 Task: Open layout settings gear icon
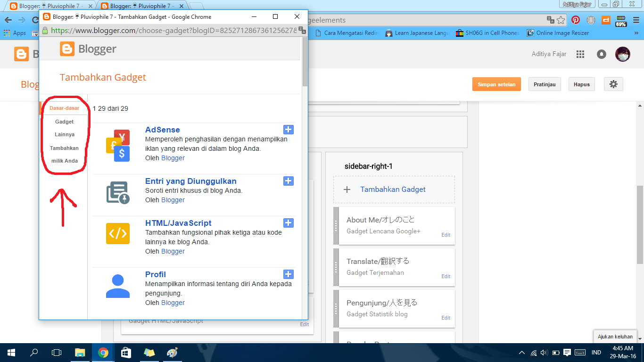tap(613, 84)
